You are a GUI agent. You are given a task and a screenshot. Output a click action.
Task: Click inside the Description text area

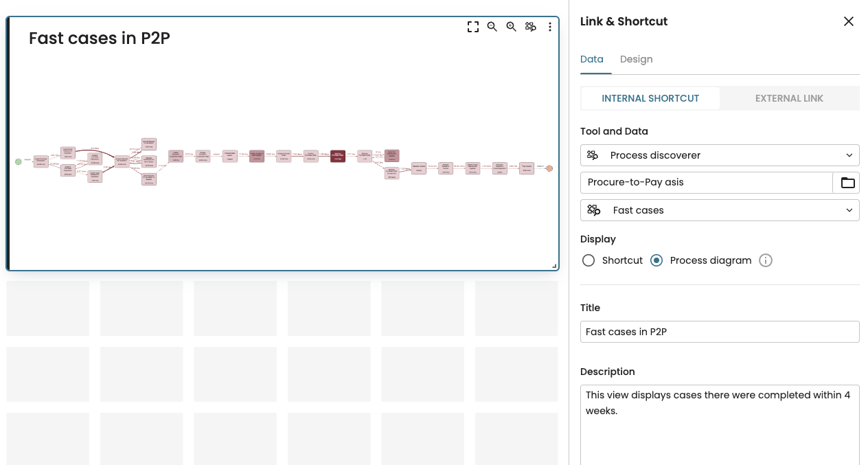[720, 424]
